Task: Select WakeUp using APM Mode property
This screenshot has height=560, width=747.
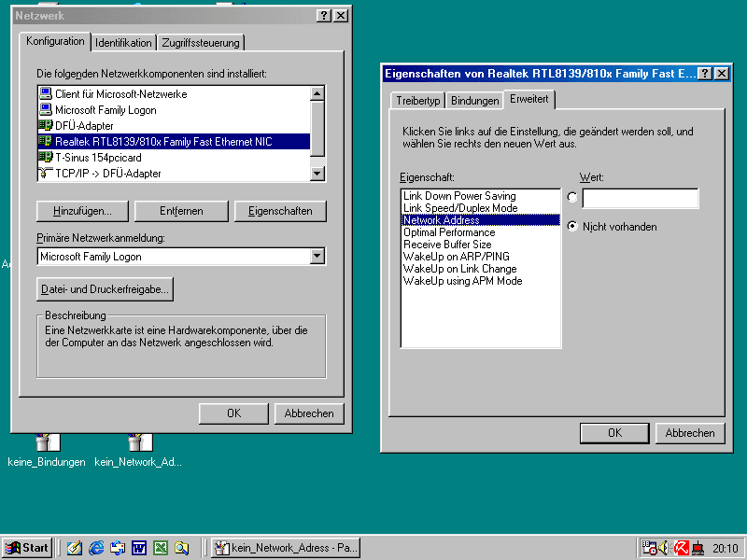Action: 481,281
